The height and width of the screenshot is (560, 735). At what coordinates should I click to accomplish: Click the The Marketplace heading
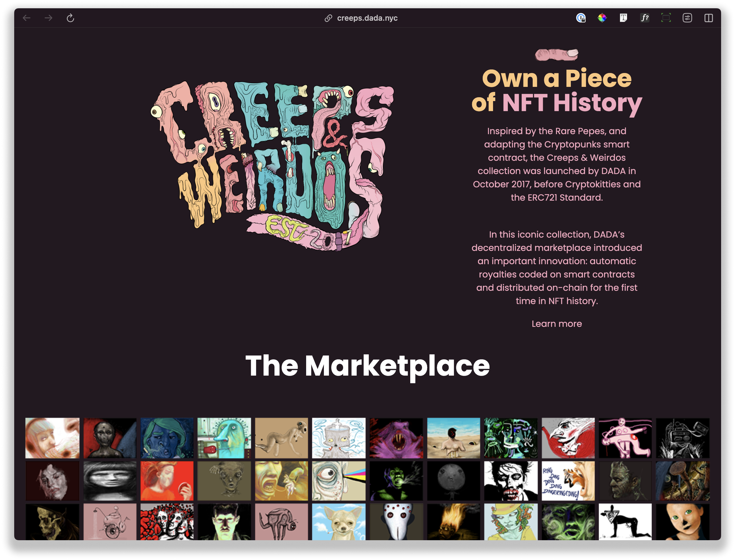point(367,366)
